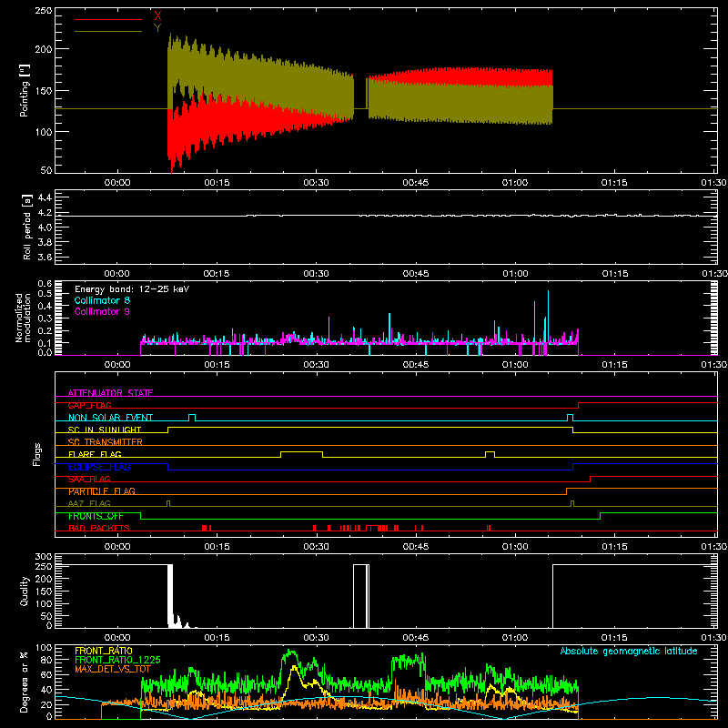Click the 01:15 time label under the Flags plot
Viewport: 728px width, 728px height.
click(614, 547)
